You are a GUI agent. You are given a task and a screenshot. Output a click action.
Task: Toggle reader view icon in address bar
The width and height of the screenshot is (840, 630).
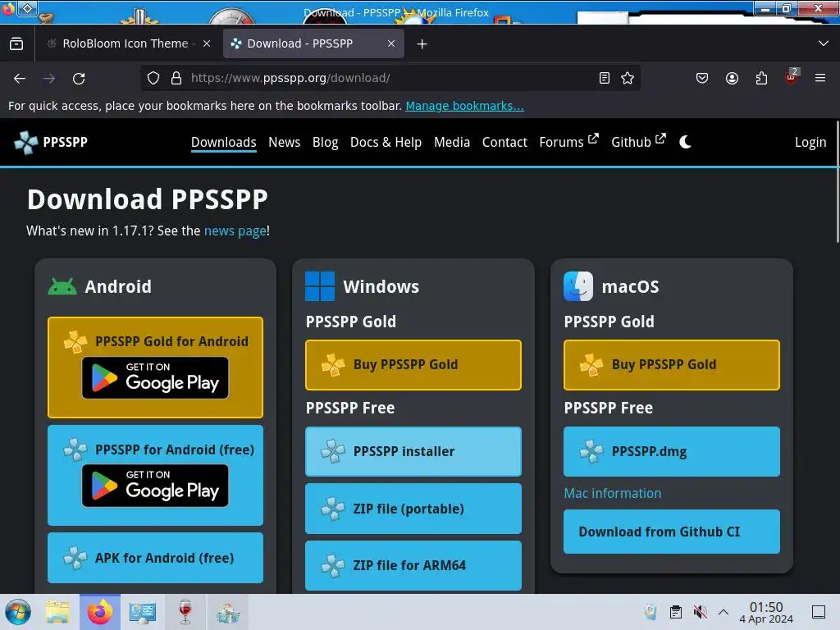[605, 78]
